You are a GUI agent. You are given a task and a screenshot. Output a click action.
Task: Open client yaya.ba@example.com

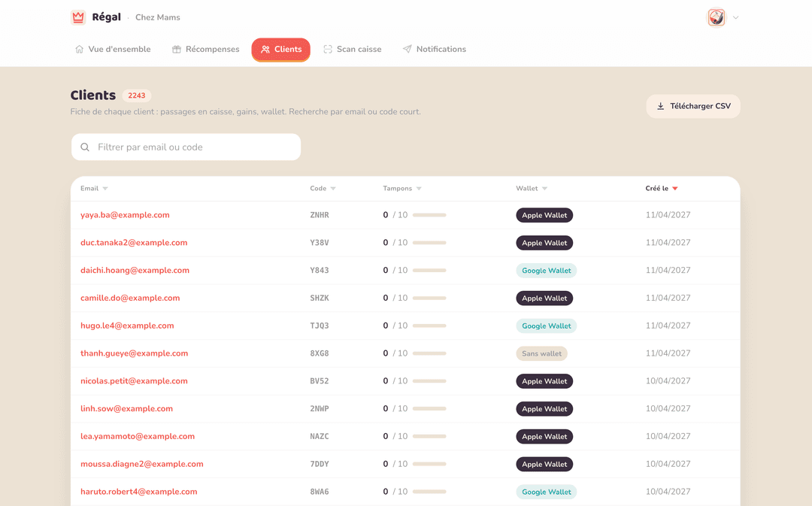pyautogui.click(x=125, y=215)
